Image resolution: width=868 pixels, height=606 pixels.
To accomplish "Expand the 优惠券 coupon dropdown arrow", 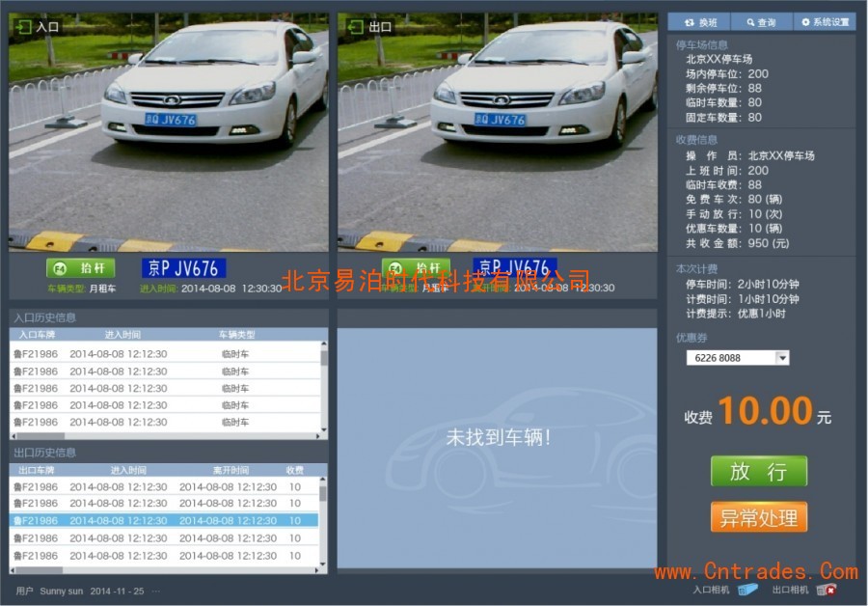I will click(782, 358).
